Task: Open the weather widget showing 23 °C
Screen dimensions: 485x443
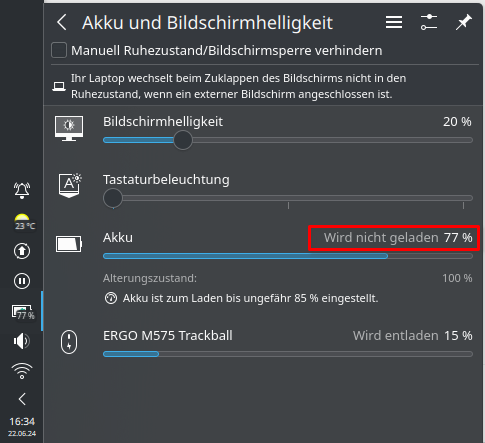Action: pyautogui.click(x=24, y=221)
